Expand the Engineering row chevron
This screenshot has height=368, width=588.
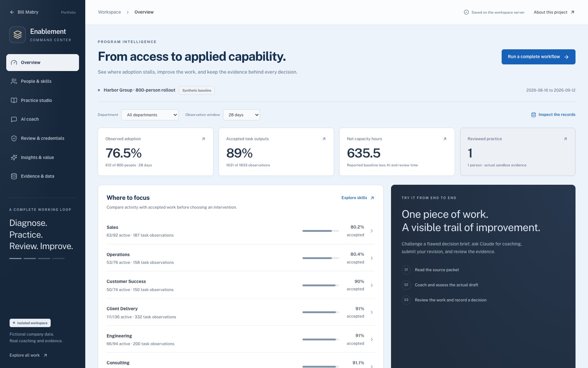(x=372, y=339)
